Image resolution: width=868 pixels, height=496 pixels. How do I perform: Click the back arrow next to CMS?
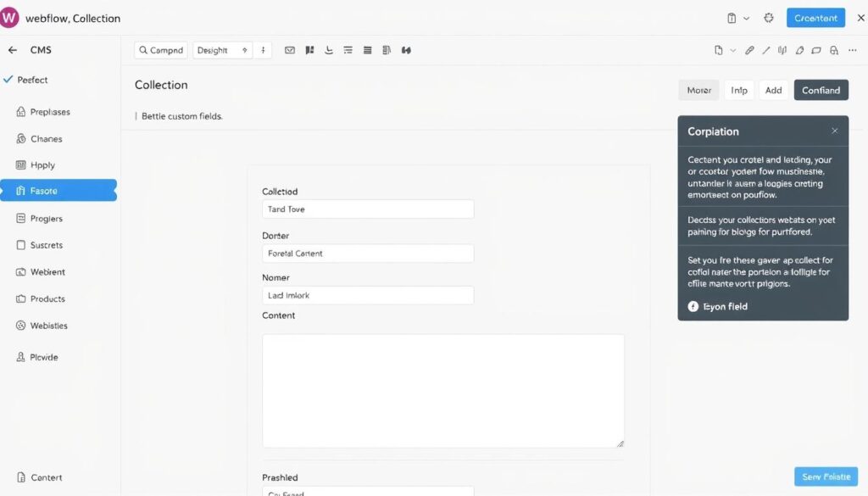point(12,50)
